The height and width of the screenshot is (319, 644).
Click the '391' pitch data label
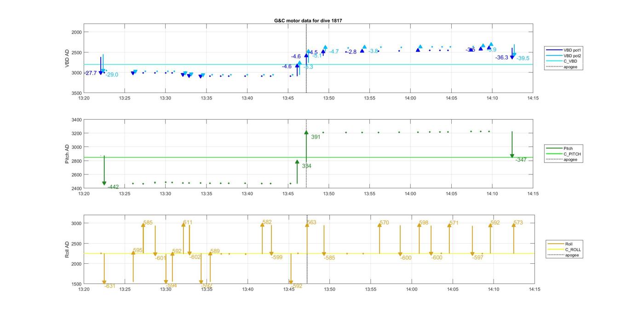click(x=316, y=137)
